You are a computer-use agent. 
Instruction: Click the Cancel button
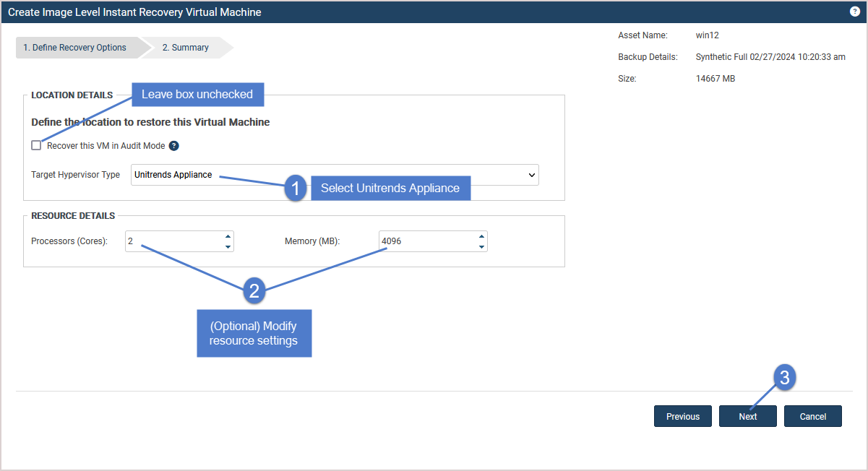[813, 416]
